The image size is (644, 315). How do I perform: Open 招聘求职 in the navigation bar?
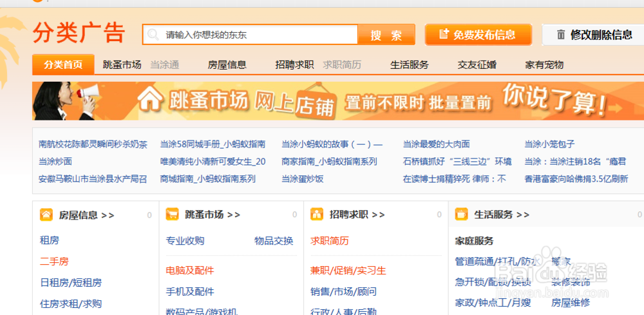click(x=294, y=65)
